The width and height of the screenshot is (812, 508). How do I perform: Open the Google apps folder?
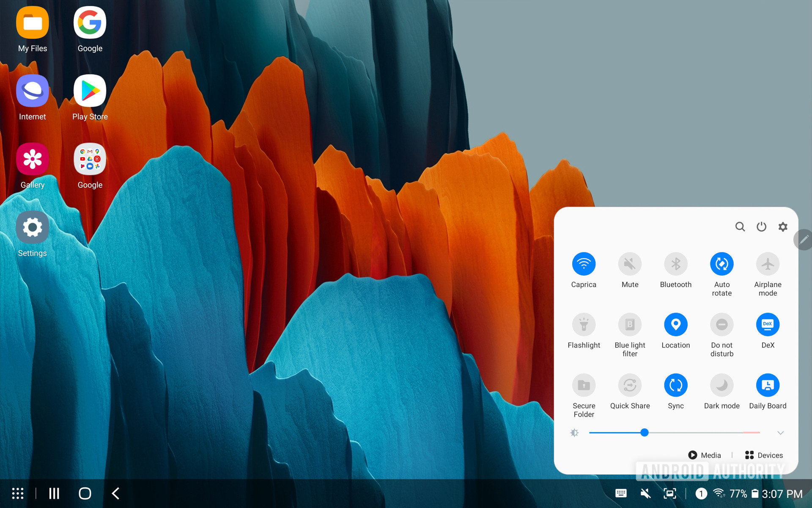pos(90,160)
